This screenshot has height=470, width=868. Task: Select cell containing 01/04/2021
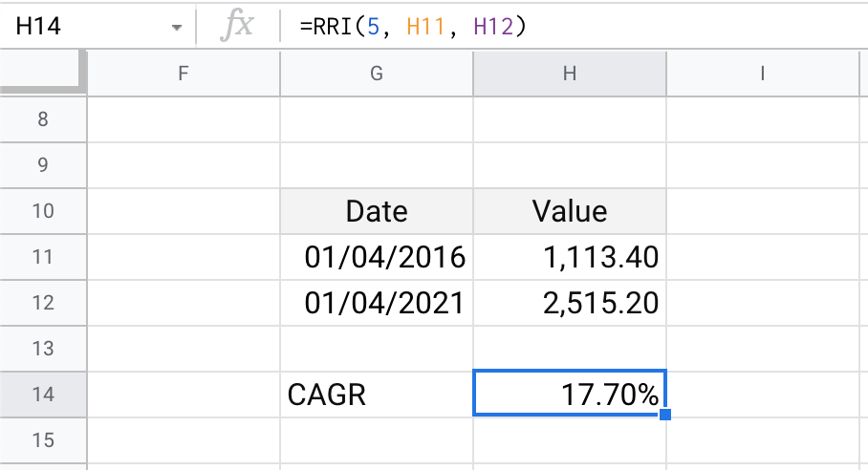(x=377, y=303)
